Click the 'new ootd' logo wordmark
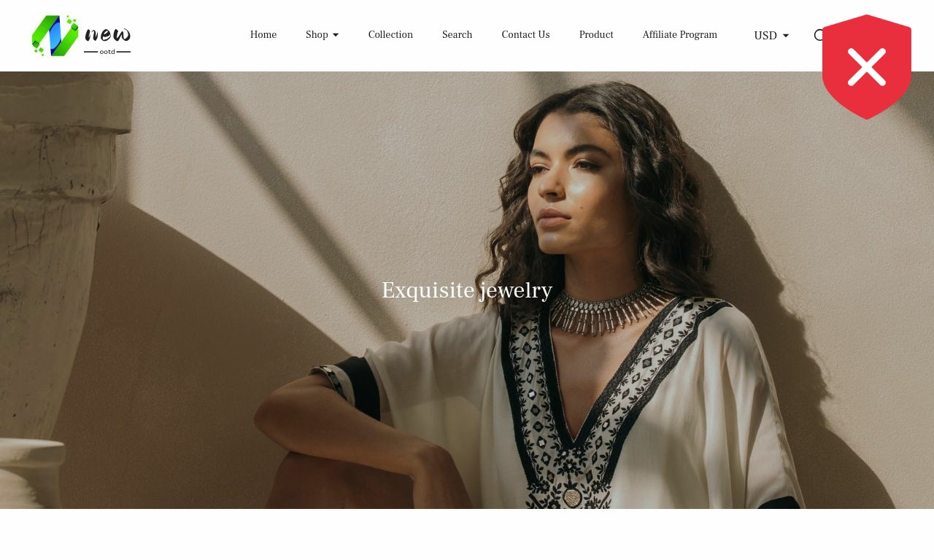Viewport: 934px width, 560px height. click(x=107, y=40)
